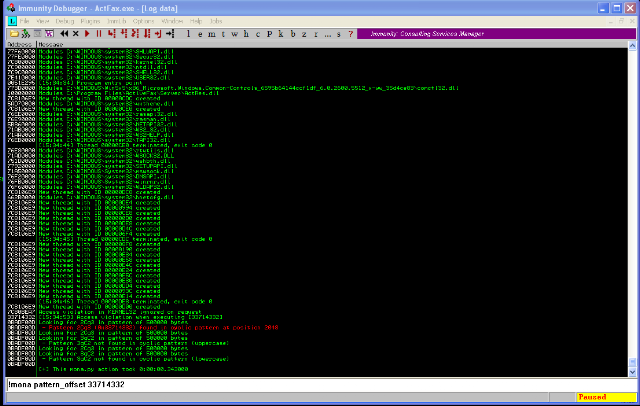Show Breakpoints via 'b' button
Screen dimensions: 640x406
pos(293,34)
